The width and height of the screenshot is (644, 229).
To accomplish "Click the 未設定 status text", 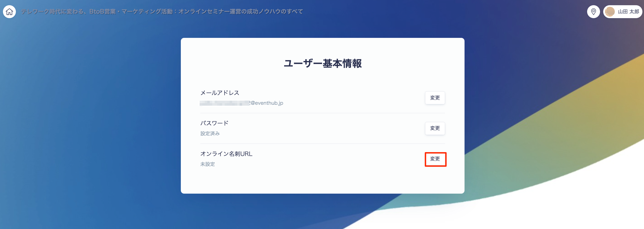I will [208, 164].
